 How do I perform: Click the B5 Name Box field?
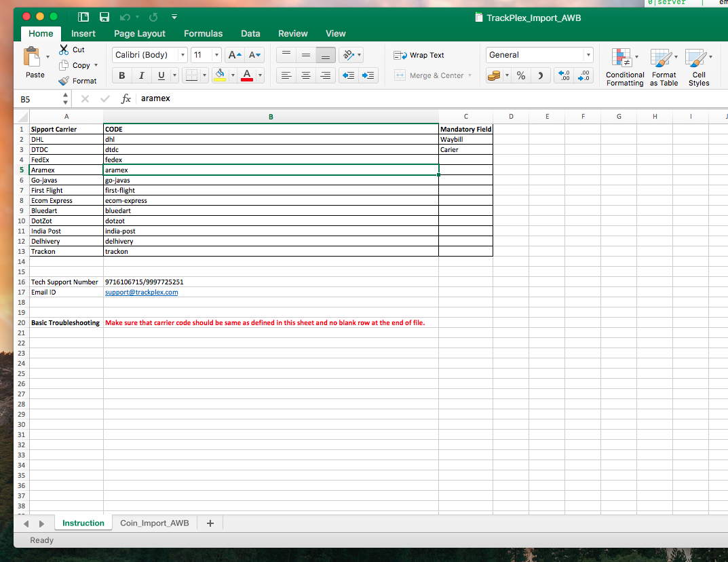41,99
